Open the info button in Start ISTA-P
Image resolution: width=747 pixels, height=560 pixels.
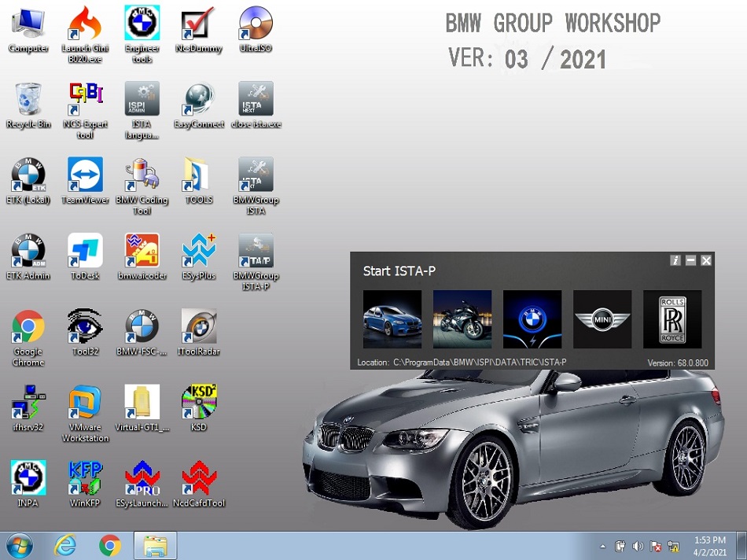(x=675, y=260)
